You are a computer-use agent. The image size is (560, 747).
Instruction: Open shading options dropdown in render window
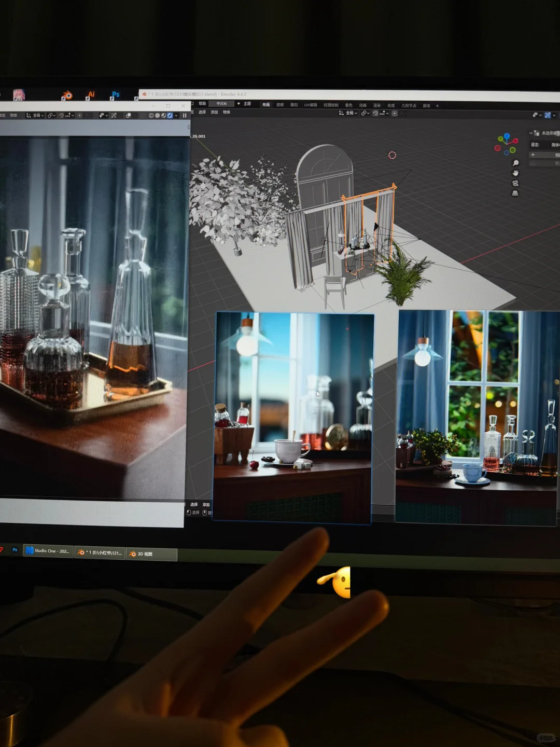point(176,115)
